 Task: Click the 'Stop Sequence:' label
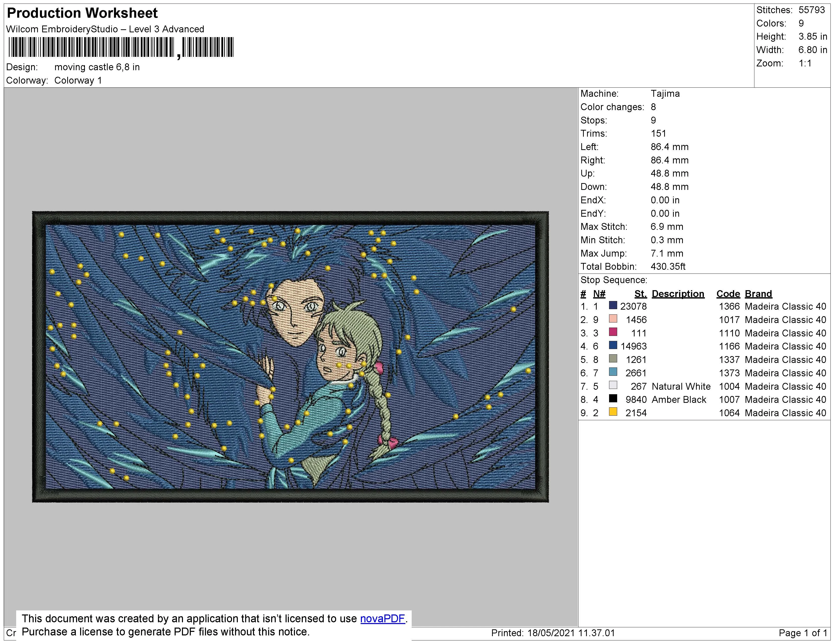(614, 280)
